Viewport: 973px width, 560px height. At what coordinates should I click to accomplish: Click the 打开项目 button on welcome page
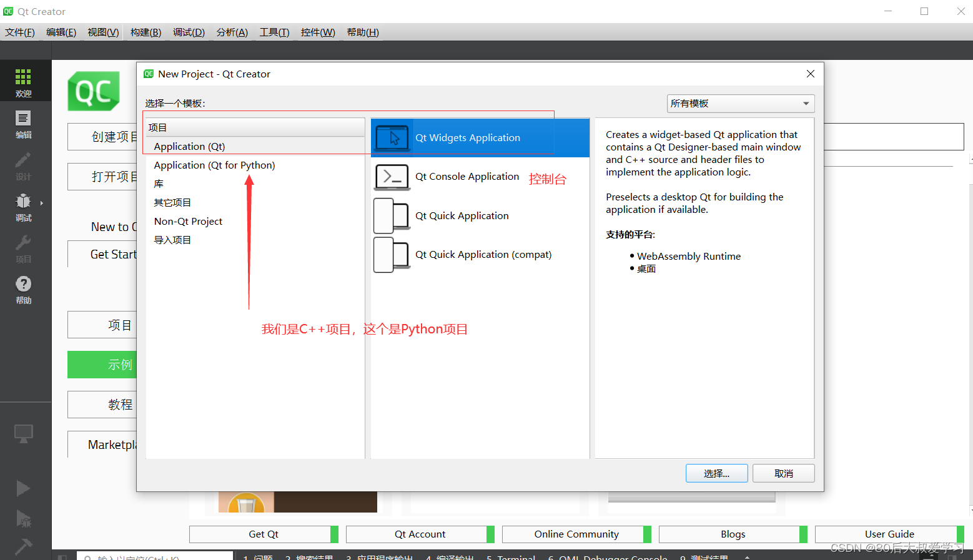click(x=102, y=177)
